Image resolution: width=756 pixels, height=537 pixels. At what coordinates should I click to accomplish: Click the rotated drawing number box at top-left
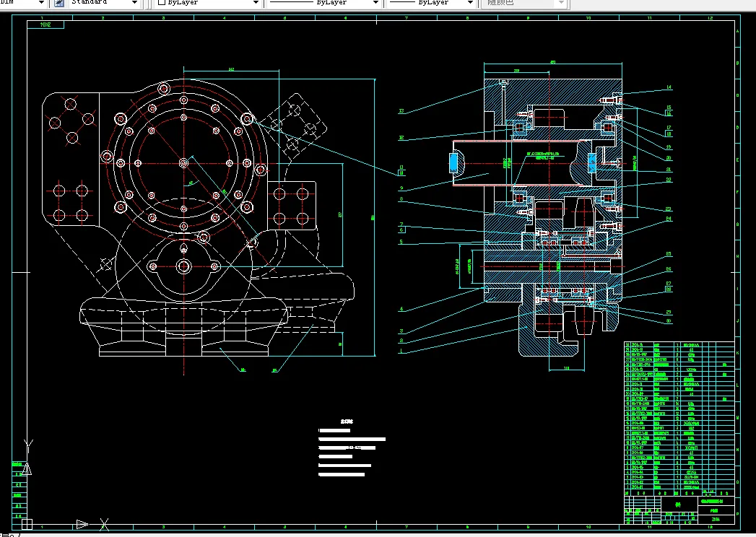(x=45, y=25)
